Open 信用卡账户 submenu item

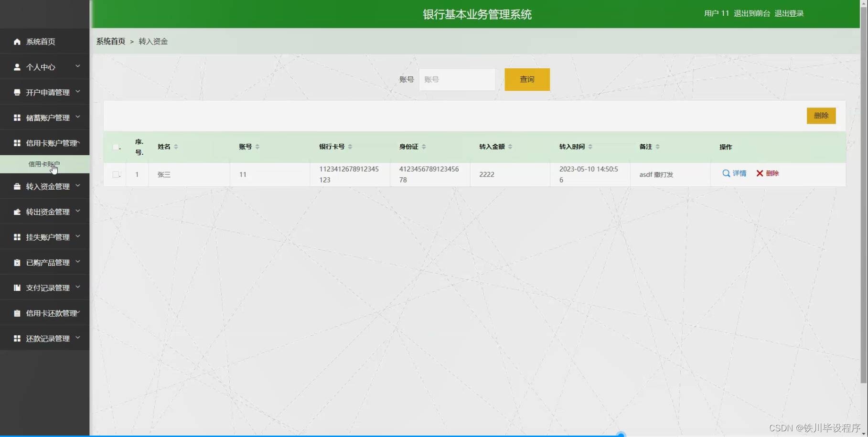[44, 164]
